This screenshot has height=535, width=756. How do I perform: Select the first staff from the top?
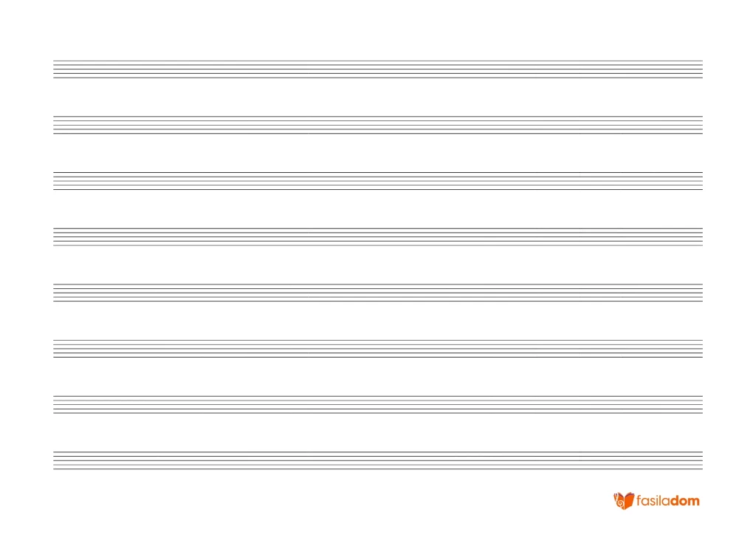[378, 69]
